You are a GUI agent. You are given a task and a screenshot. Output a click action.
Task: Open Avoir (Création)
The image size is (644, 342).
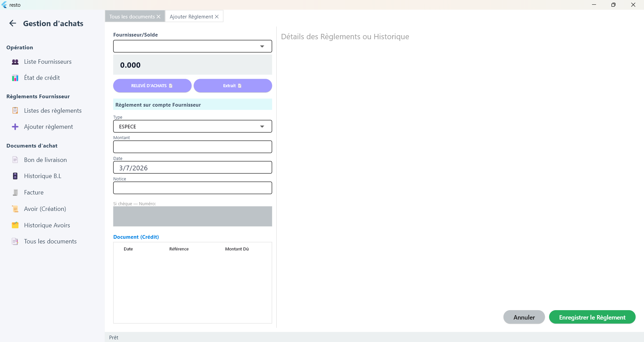(x=45, y=209)
